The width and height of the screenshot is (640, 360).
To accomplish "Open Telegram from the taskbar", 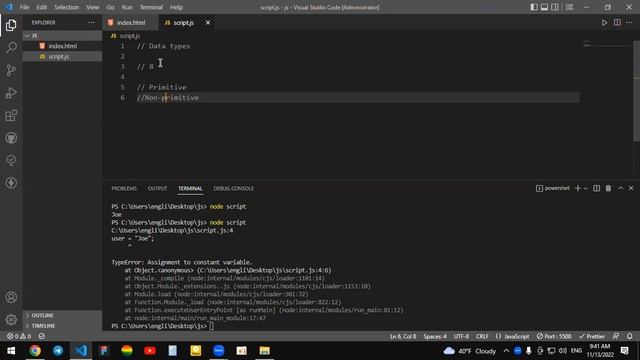I will pos(58,351).
